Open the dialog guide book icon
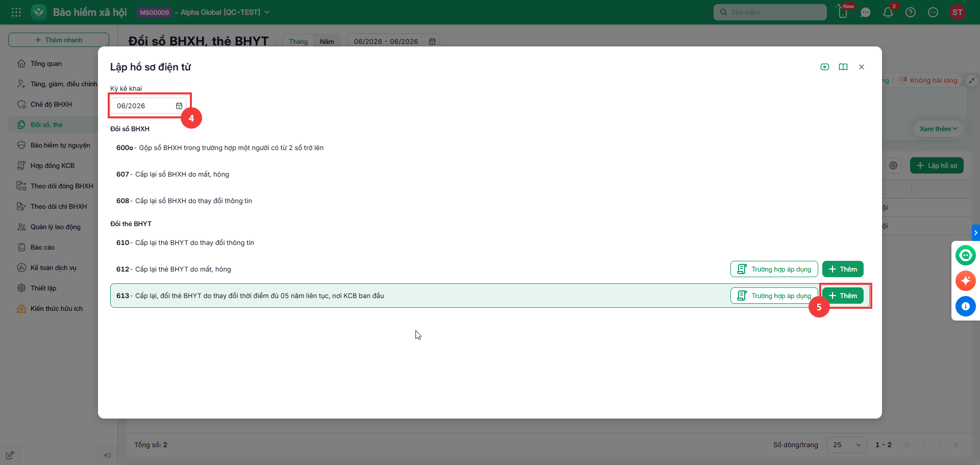This screenshot has height=465, width=980. [x=843, y=67]
